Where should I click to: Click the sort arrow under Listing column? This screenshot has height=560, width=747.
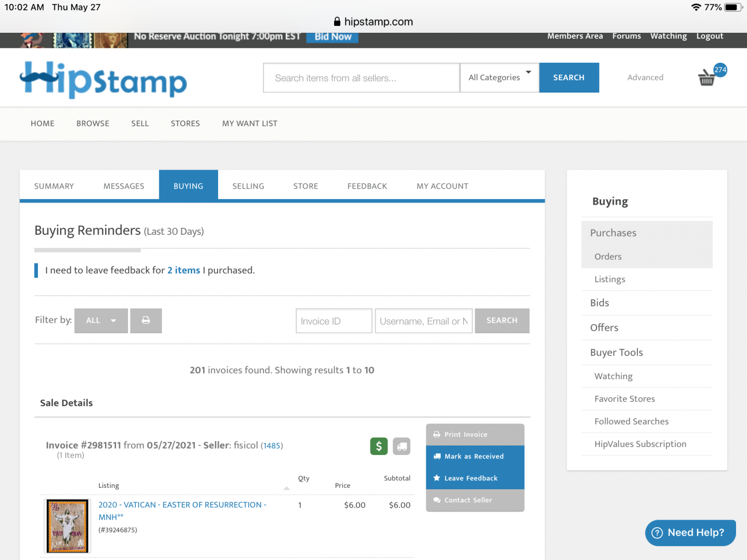(x=286, y=488)
